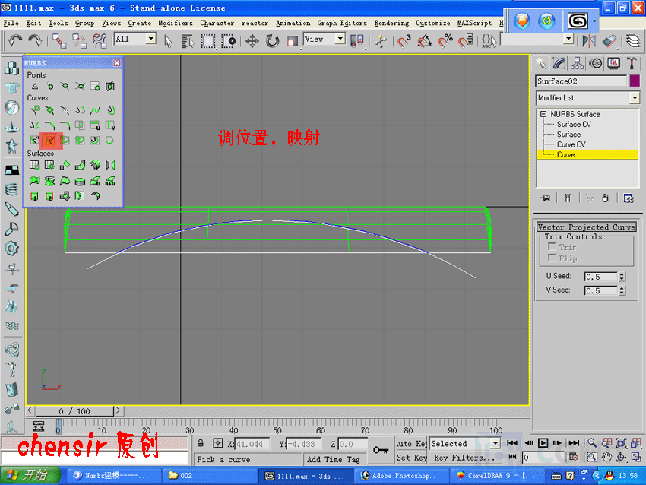Activate Select and Rotate tool
The height and width of the screenshot is (485, 646).
pos(272,41)
